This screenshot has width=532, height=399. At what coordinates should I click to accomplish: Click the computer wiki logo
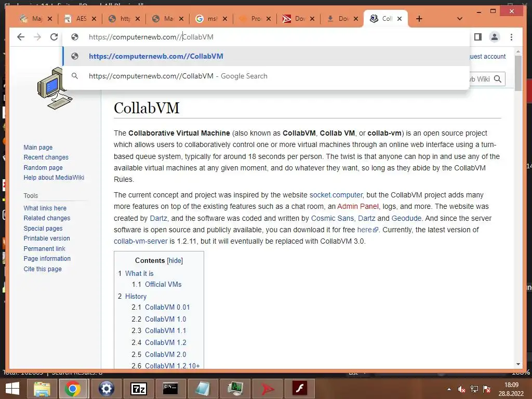(54, 88)
